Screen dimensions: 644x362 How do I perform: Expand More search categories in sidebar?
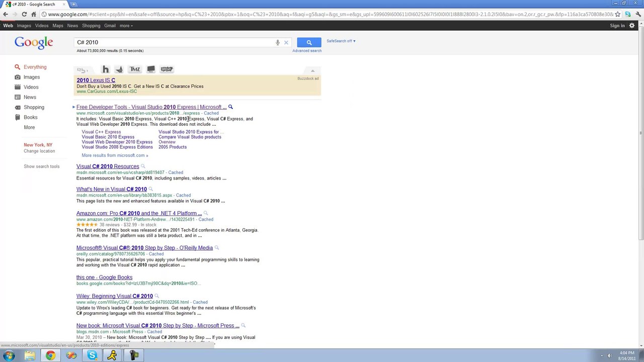pos(29,128)
